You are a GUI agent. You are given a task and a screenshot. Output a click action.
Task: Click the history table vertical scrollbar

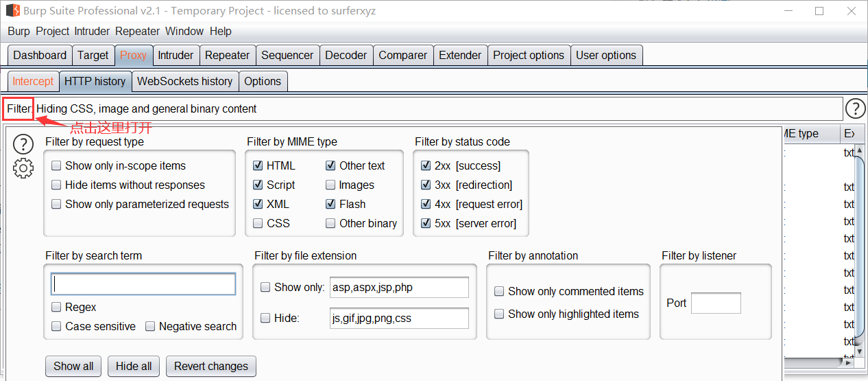[x=860, y=251]
